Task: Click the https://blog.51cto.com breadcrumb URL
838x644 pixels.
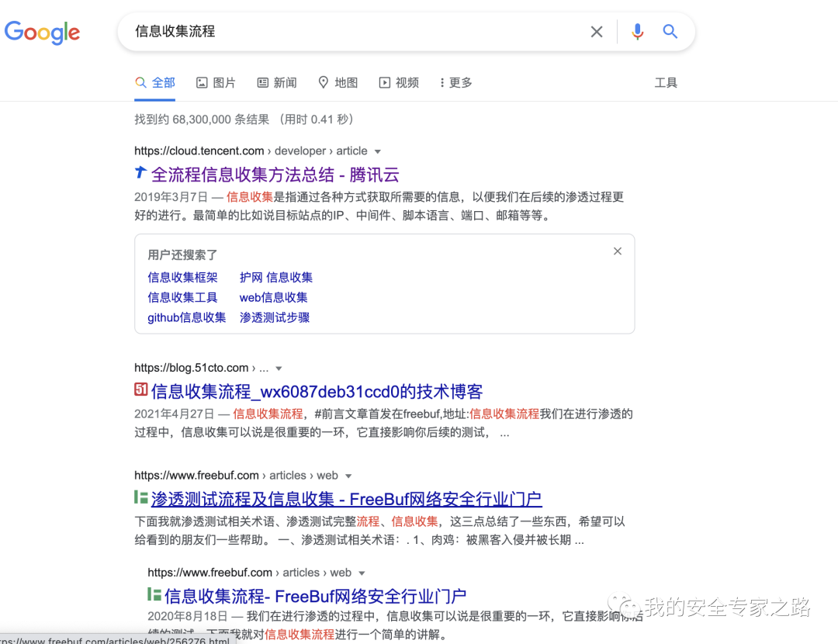Action: coord(192,369)
